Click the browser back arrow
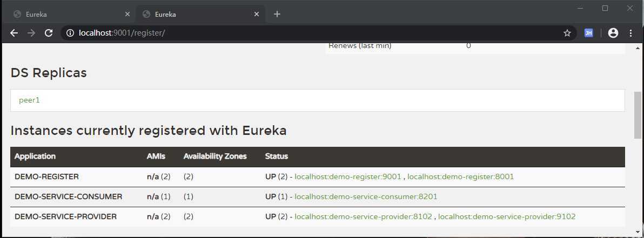The height and width of the screenshot is (238, 644). tap(14, 33)
